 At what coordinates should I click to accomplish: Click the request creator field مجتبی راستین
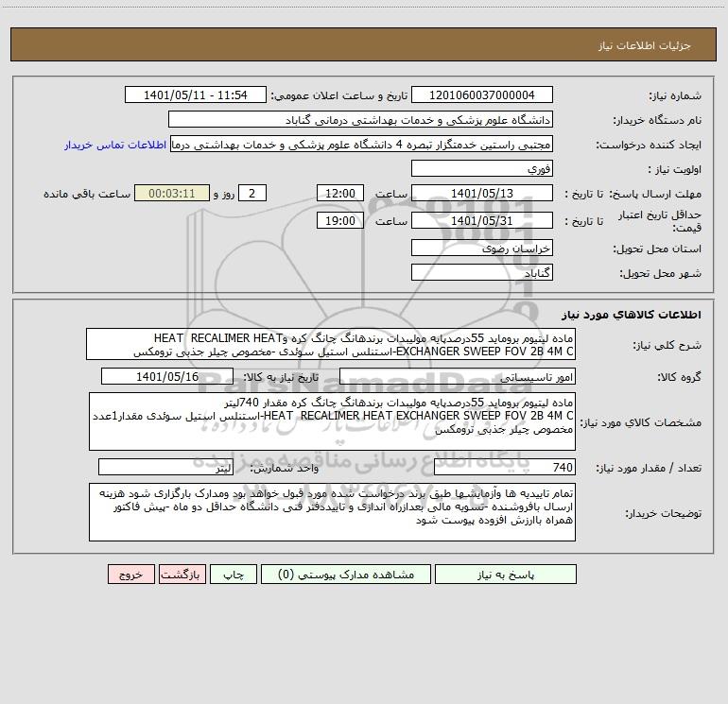pyautogui.click(x=362, y=145)
